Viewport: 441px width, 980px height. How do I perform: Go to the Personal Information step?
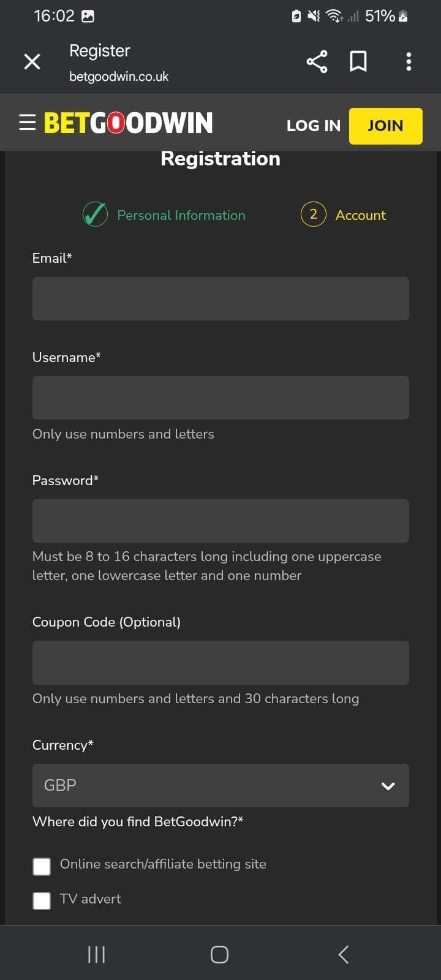pos(181,215)
